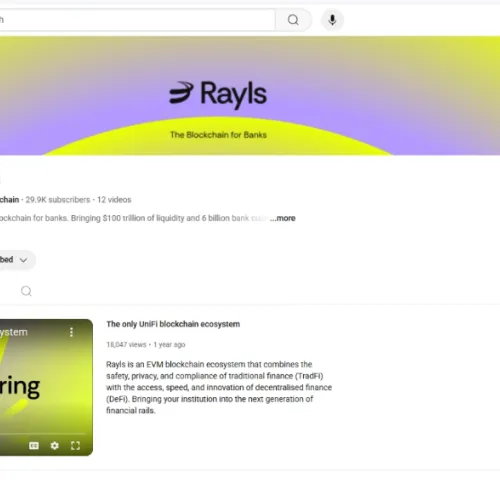Start voice search with microphone icon
This screenshot has width=500, height=500.
(x=332, y=20)
